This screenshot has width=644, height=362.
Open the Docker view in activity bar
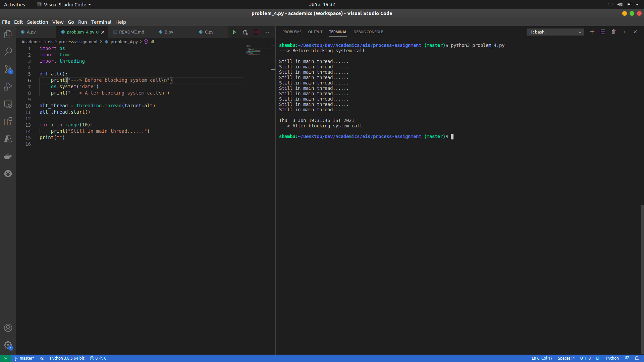click(8, 156)
